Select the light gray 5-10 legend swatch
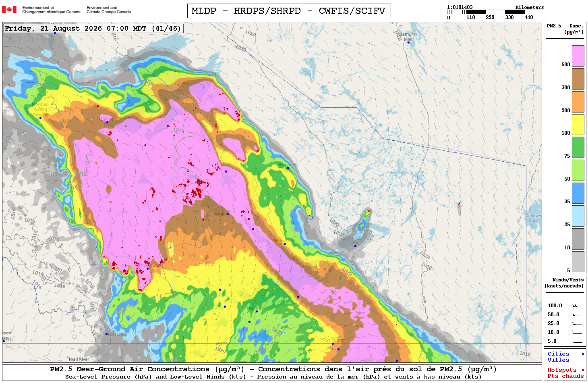588x383 pixels. pos(578,262)
